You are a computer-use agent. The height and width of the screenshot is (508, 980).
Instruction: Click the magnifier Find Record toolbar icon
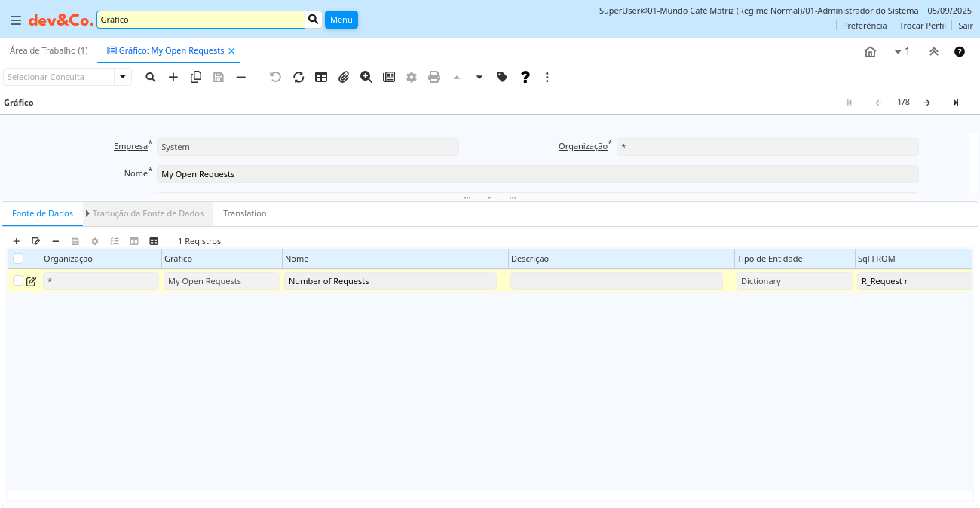click(x=151, y=77)
